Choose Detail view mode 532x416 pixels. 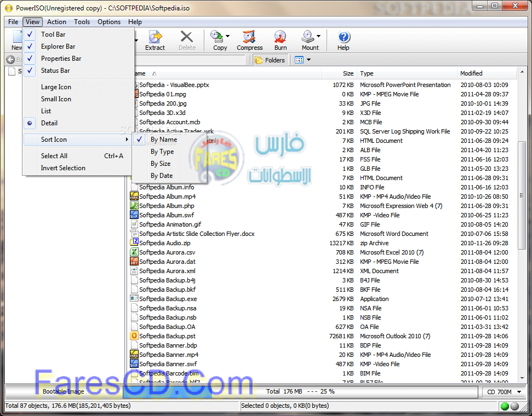point(78,123)
